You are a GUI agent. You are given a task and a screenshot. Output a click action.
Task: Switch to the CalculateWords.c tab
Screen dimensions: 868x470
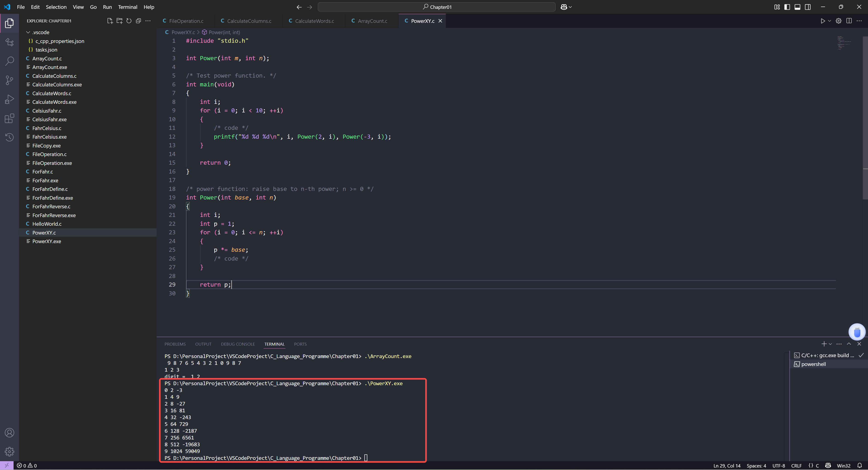click(x=314, y=21)
